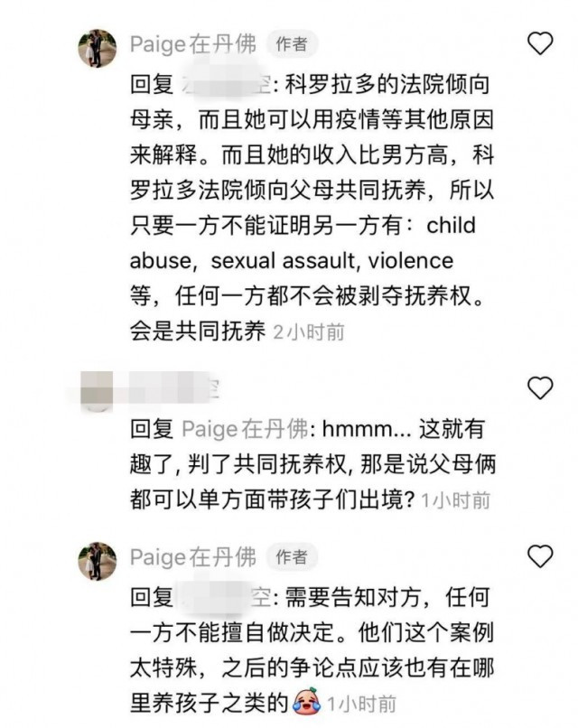Open Paige在丹佛 avatar on first comment
This screenshot has width=578, height=728.
click(x=97, y=48)
